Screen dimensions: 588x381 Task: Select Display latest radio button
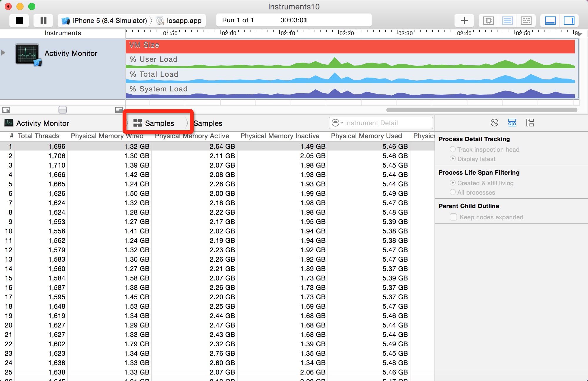pos(453,159)
